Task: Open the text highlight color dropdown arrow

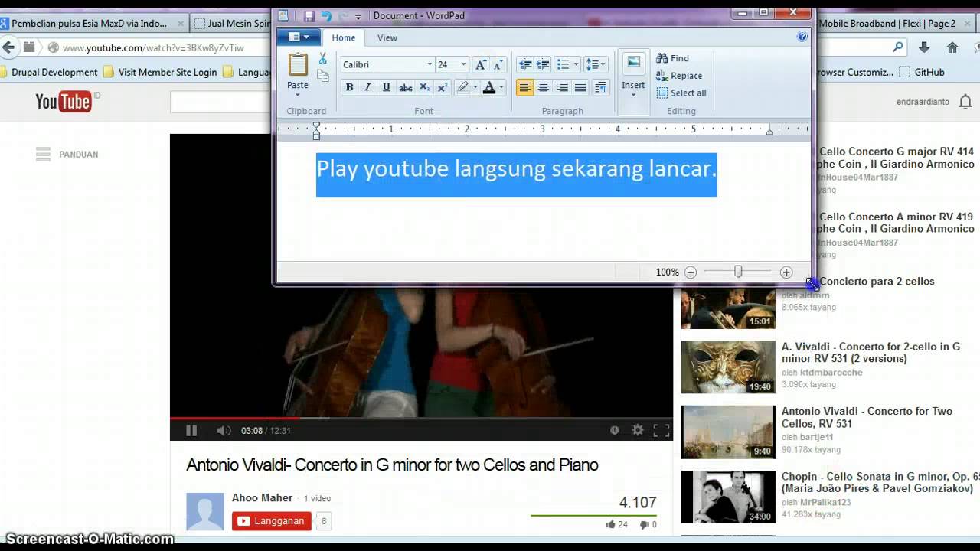Action: [475, 87]
